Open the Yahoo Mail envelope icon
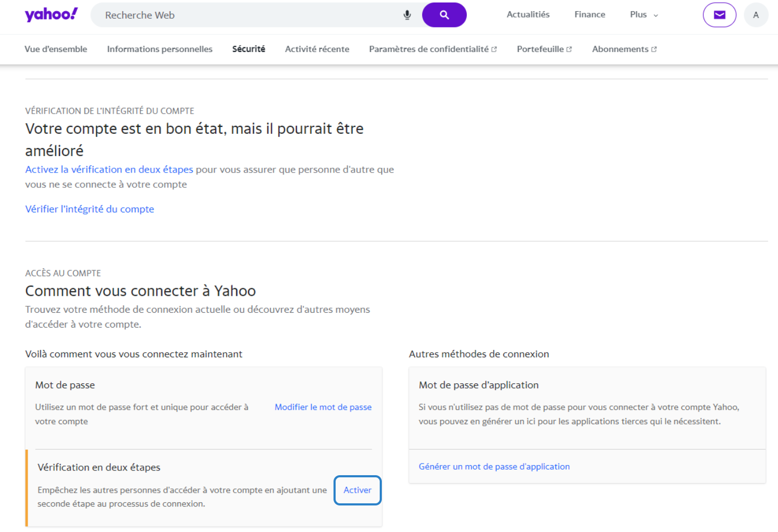 tap(720, 15)
